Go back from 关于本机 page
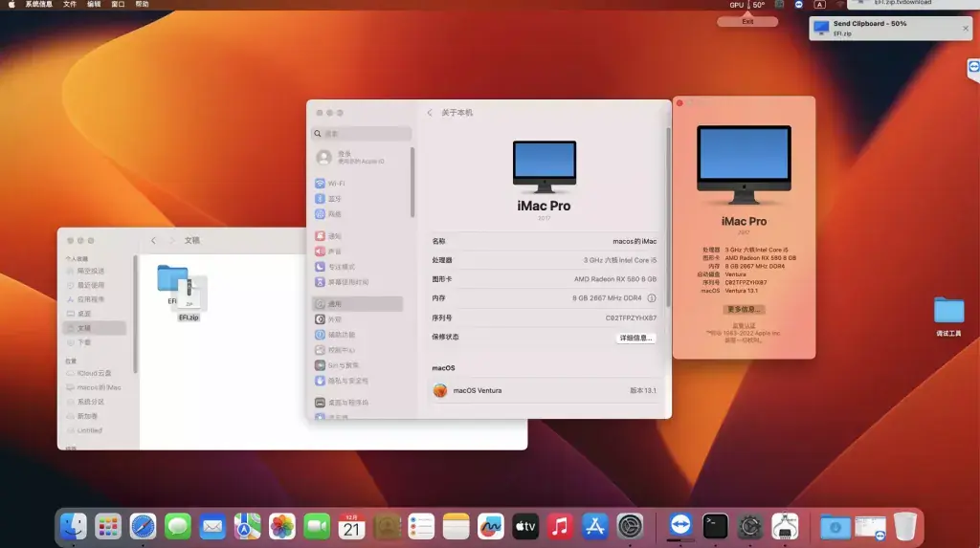Image resolution: width=980 pixels, height=548 pixels. coord(430,113)
